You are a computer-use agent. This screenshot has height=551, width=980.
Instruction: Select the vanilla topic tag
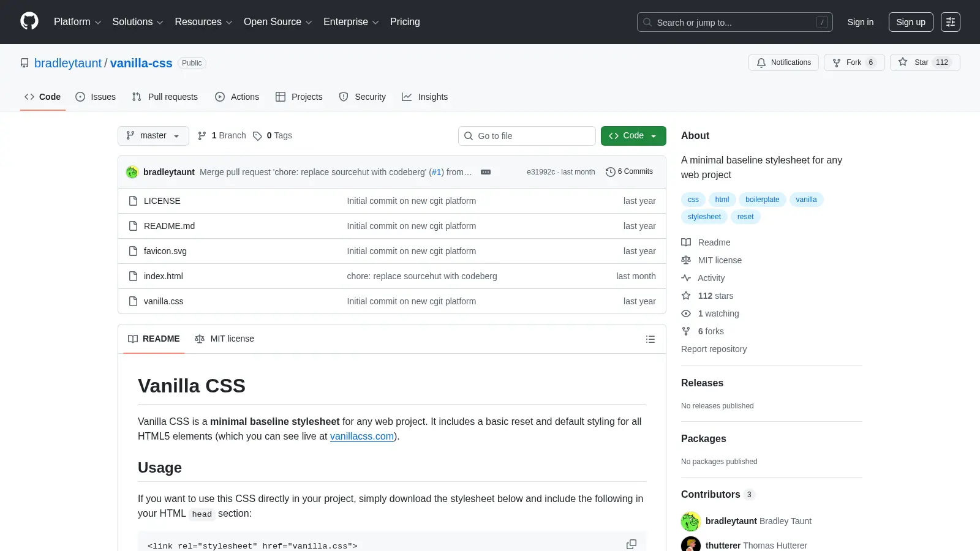806,200
